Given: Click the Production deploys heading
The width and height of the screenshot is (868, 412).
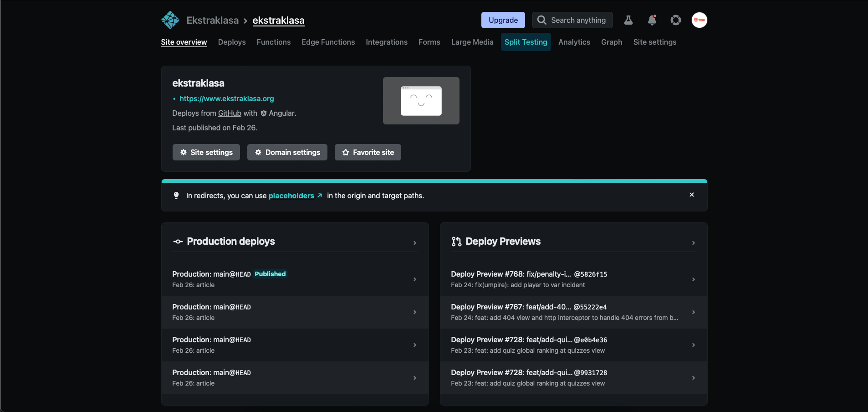Looking at the screenshot, I should [231, 242].
